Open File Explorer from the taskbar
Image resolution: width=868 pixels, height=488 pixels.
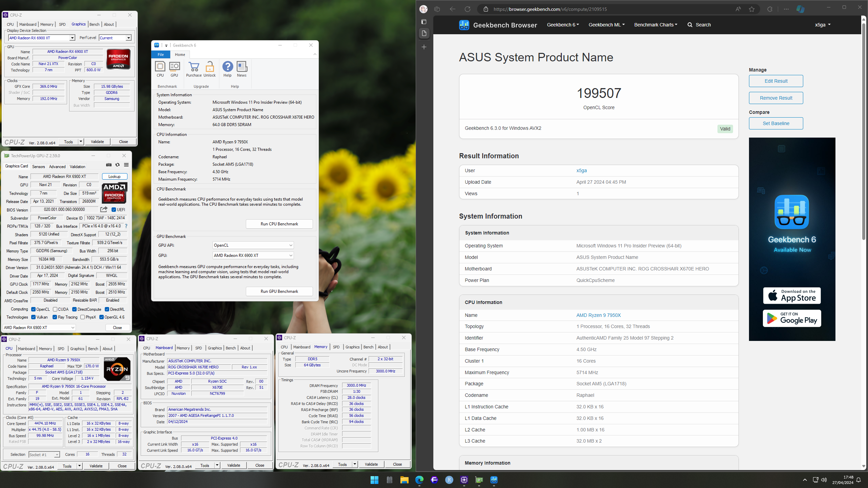coord(404,480)
